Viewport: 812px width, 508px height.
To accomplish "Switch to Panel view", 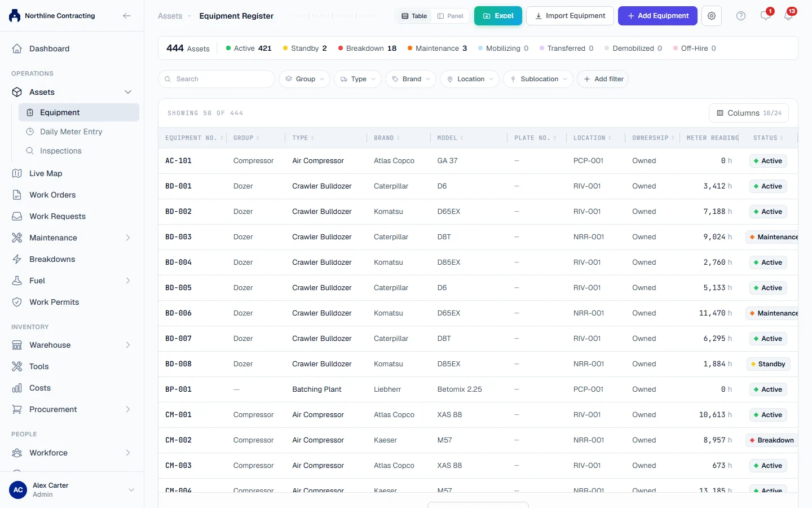I will (x=451, y=16).
